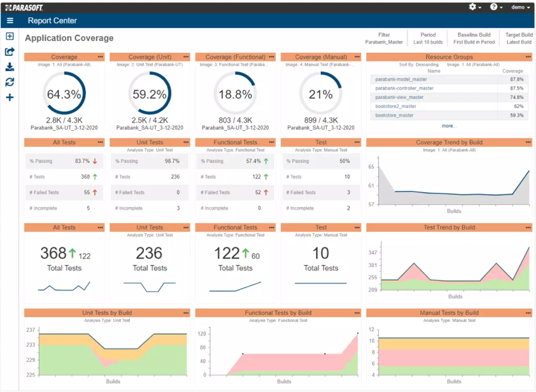Refresh the dashboard with sidebar refresh icon
536x392 pixels.
tap(10, 82)
